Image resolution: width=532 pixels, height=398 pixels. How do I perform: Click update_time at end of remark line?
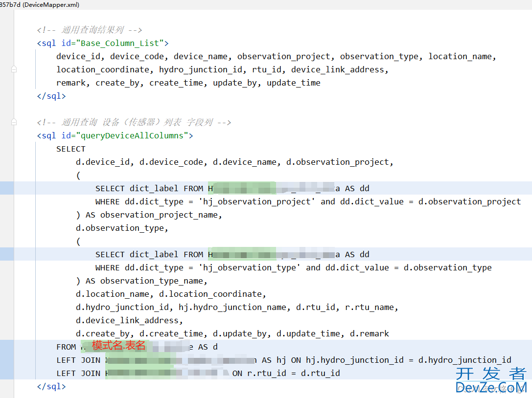(x=294, y=83)
